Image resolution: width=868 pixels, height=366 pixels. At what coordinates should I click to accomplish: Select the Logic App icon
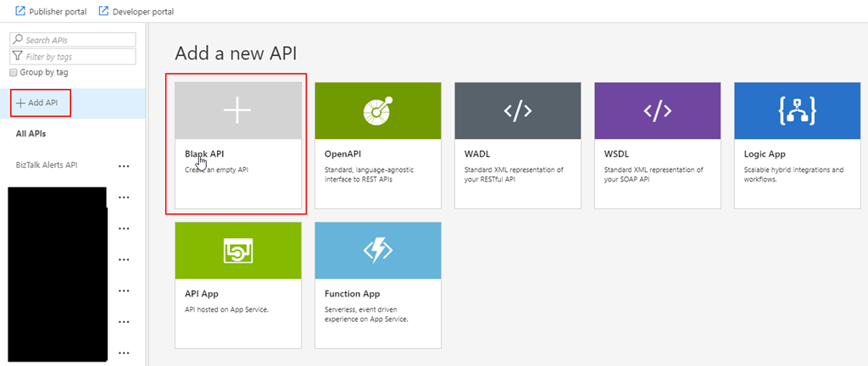796,111
